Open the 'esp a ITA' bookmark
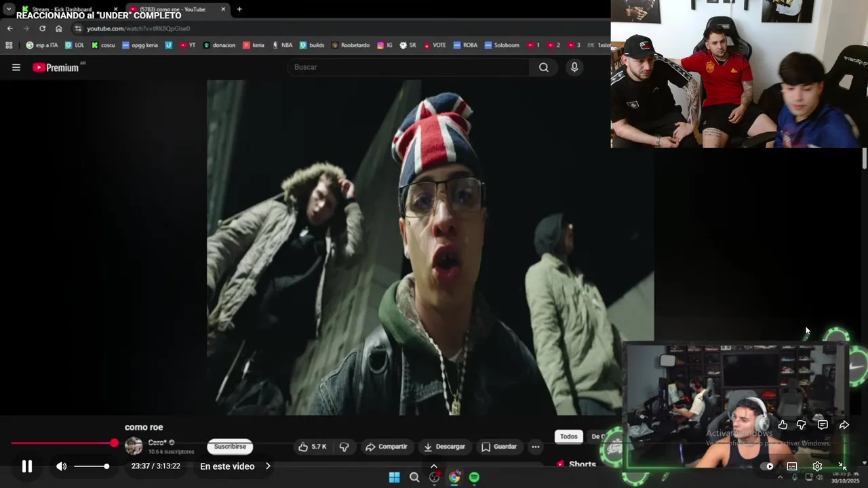The height and width of the screenshot is (488, 868). [x=42, y=45]
